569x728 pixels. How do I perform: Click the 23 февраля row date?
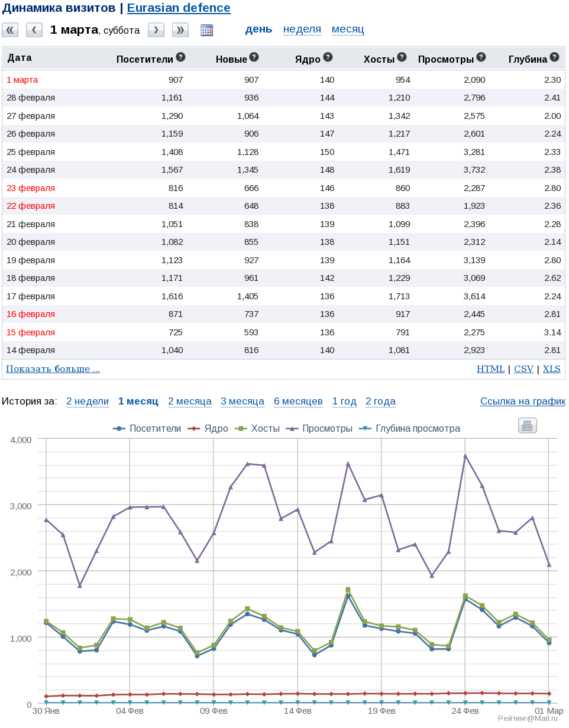point(31,188)
